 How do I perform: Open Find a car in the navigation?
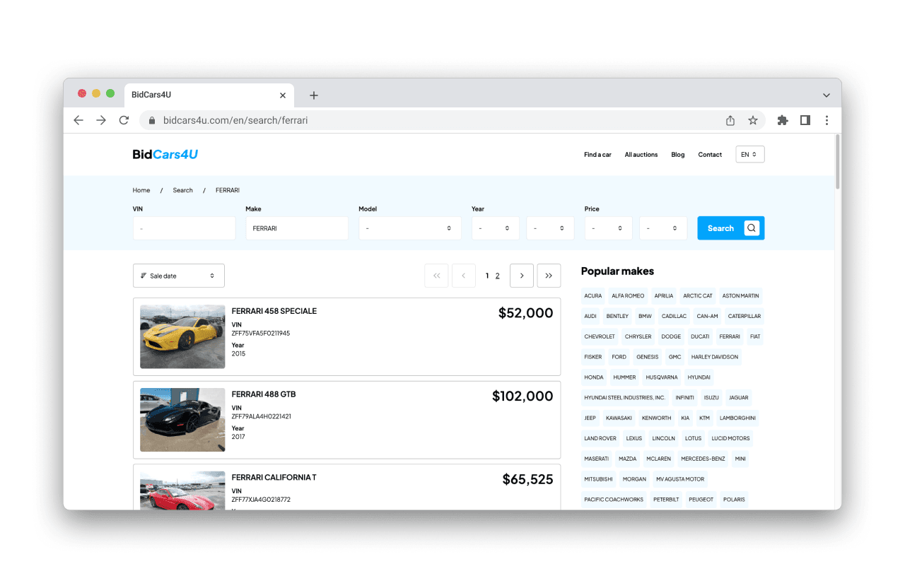point(597,155)
